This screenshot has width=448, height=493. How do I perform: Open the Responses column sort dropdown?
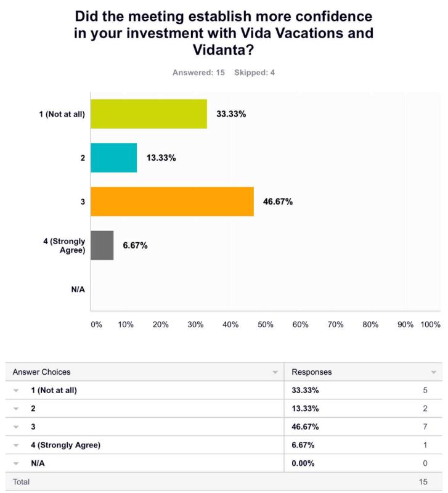click(433, 372)
